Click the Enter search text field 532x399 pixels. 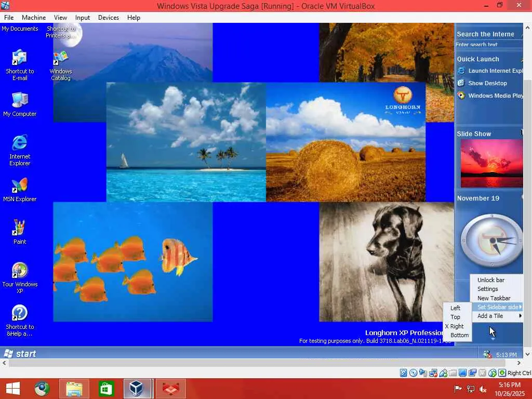tap(488, 45)
